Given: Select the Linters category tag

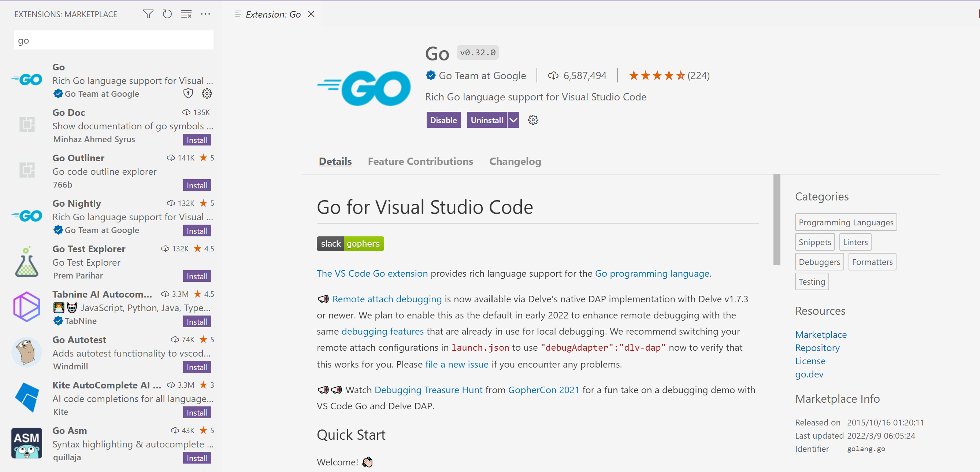Looking at the screenshot, I should pyautogui.click(x=855, y=242).
